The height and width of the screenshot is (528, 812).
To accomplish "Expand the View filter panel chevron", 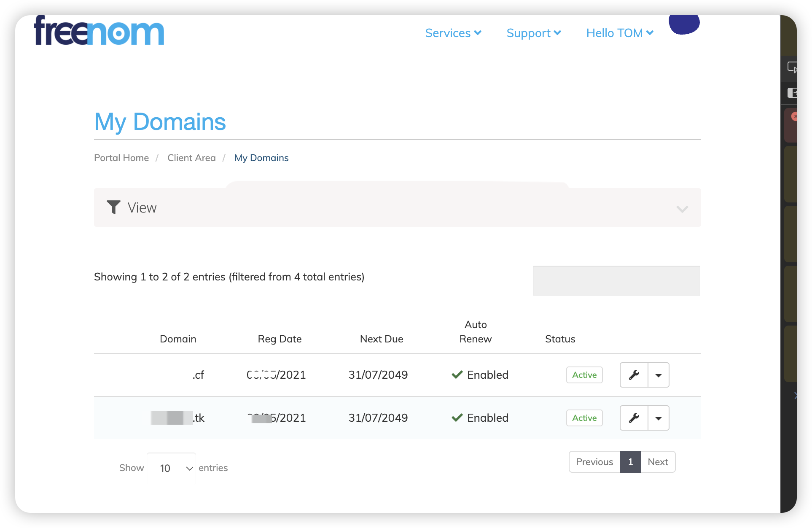I will [x=682, y=209].
